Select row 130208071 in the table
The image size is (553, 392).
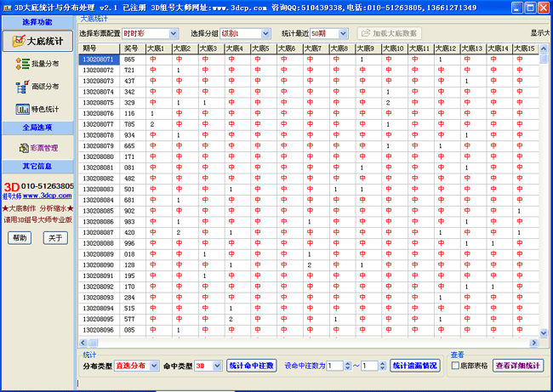tap(100, 60)
